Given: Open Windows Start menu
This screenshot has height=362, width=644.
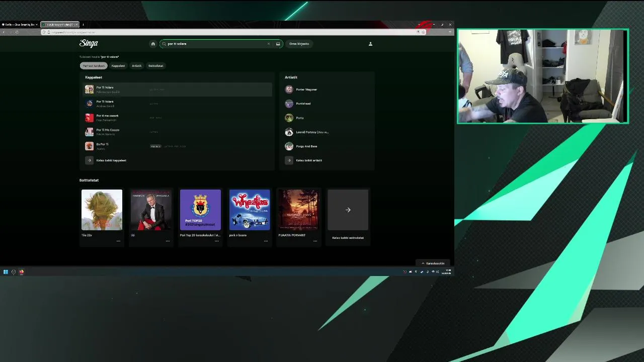Looking at the screenshot, I should click(6, 272).
